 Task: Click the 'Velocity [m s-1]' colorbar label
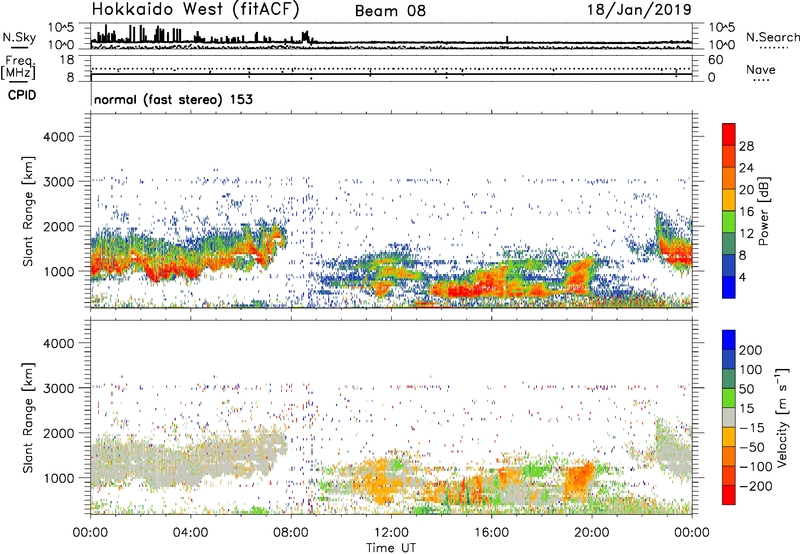(782, 417)
